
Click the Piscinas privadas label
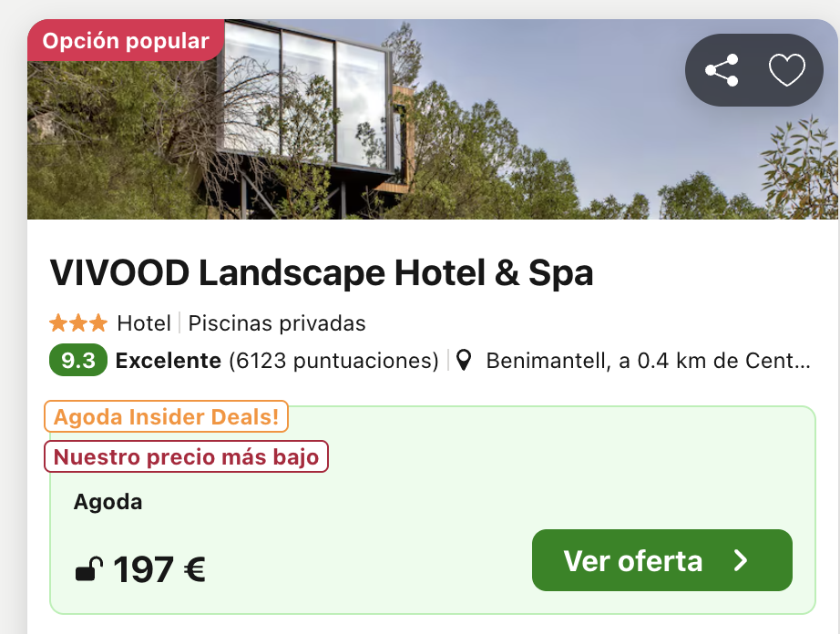277,323
